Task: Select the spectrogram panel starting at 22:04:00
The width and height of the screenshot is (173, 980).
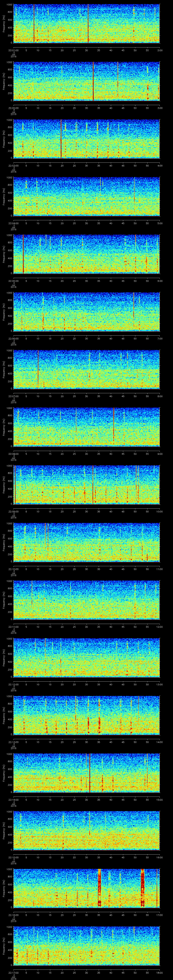Action: 87,196
